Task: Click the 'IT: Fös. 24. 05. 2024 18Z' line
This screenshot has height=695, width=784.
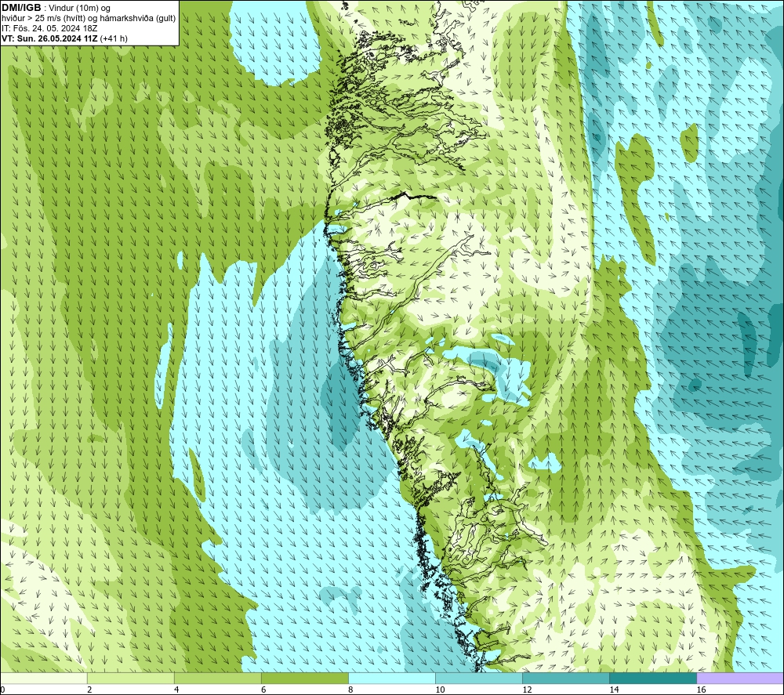Action: click(x=49, y=28)
